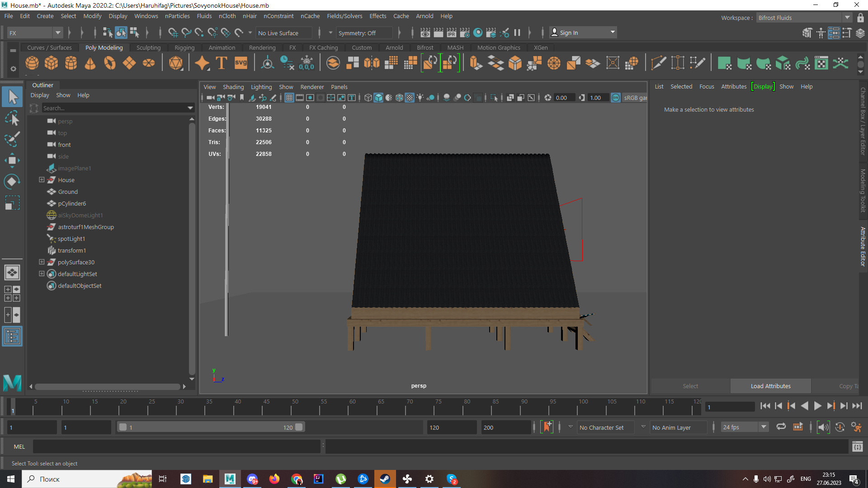The image size is (868, 488).
Task: Select the Paint Selection tool
Action: (12, 139)
